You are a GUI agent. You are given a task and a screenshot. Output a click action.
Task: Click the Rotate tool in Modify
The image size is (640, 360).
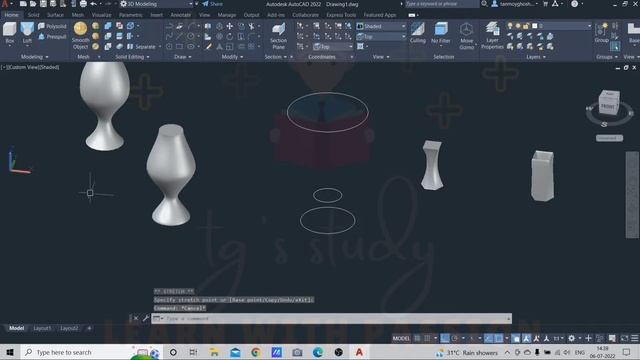(230, 37)
